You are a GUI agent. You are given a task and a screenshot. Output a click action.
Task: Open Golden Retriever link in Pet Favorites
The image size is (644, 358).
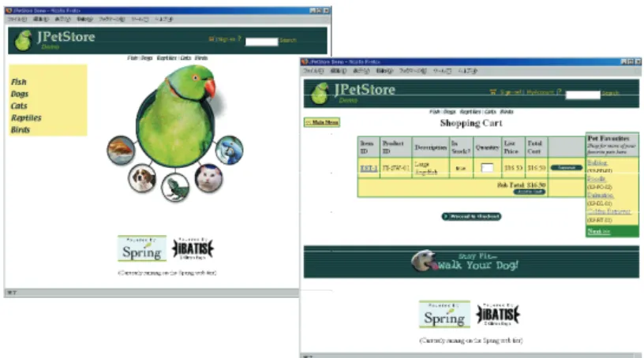click(608, 212)
